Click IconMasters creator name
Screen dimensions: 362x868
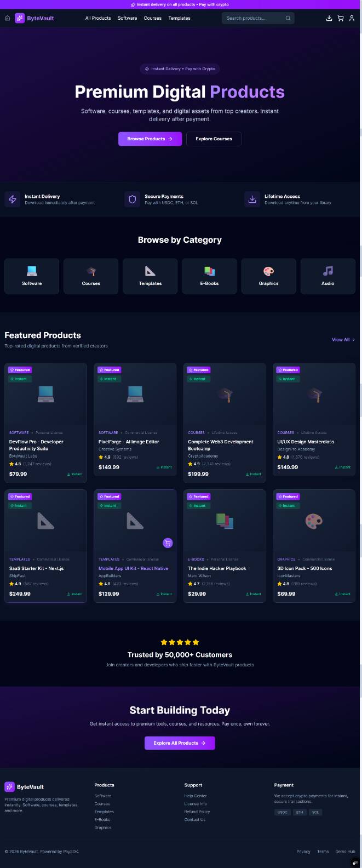tap(289, 576)
